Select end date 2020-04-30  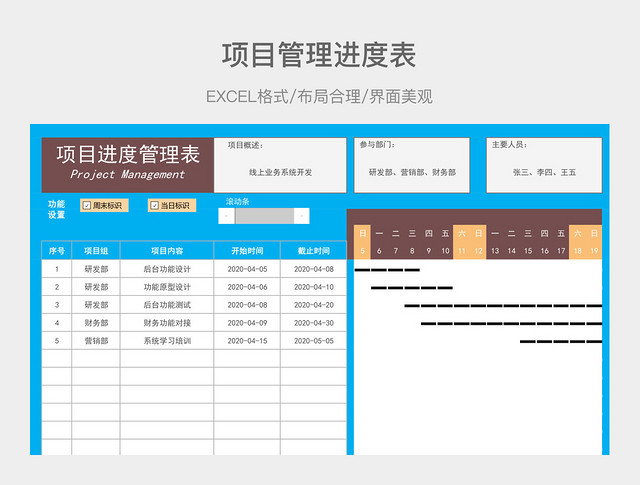[x=313, y=323]
